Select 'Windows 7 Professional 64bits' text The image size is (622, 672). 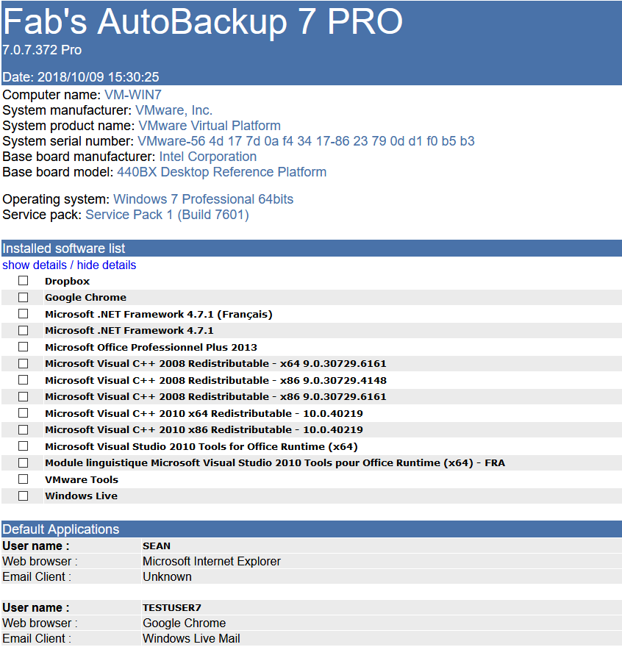(203, 199)
